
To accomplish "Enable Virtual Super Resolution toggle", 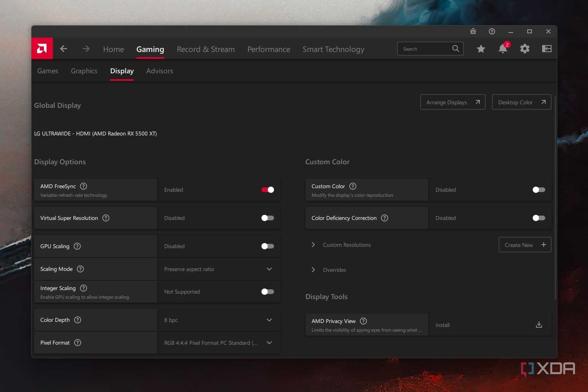I will click(x=268, y=218).
